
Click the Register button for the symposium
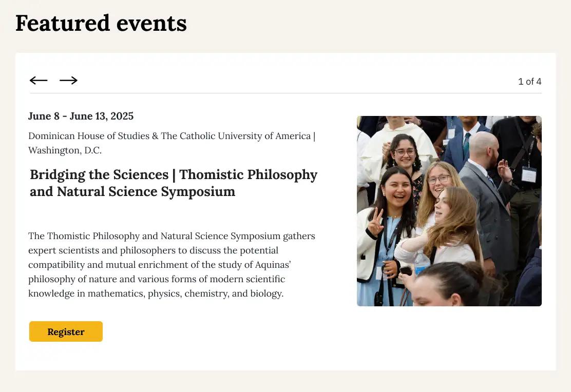click(x=66, y=331)
